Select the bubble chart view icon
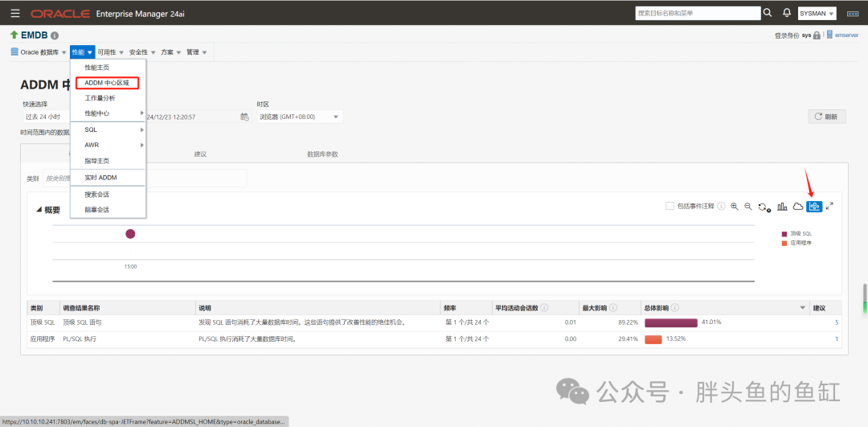Viewport: 868px width, 427px height. pyautogui.click(x=814, y=206)
